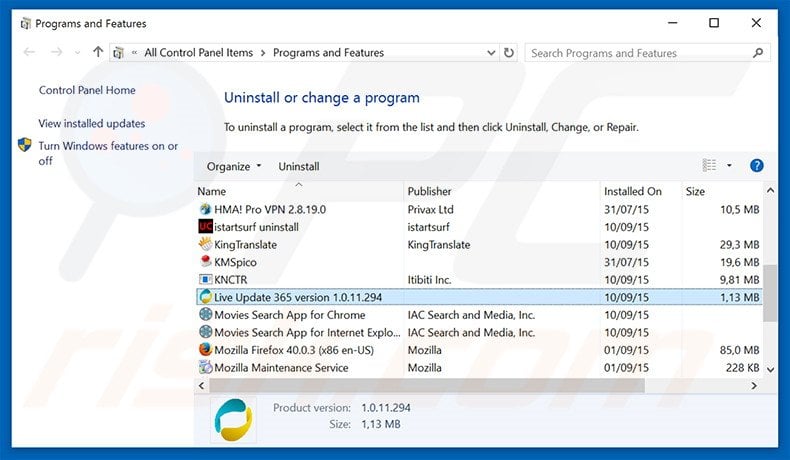Click Movies Search App for Chrome icon
Image resolution: width=790 pixels, height=460 pixels.
[205, 314]
